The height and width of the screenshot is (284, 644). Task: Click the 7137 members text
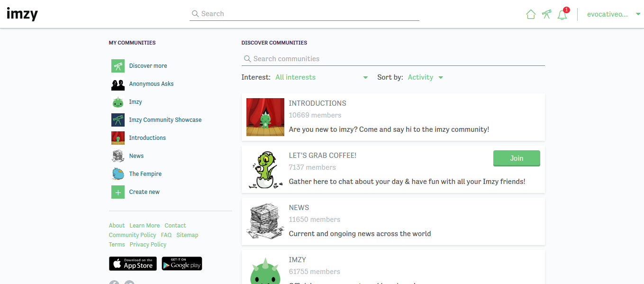tap(312, 167)
